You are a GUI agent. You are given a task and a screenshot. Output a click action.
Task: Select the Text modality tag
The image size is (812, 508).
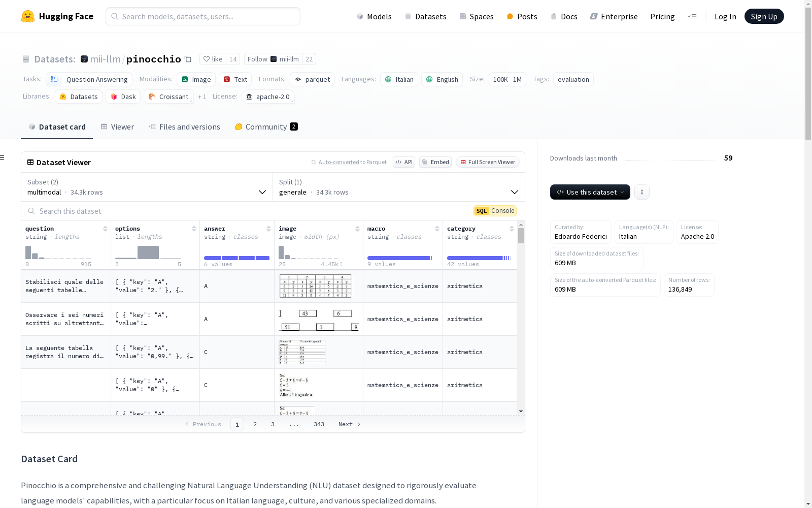click(235, 79)
